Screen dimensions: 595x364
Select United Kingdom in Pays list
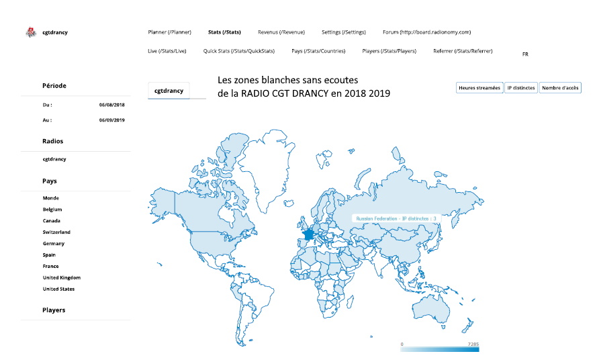(62, 277)
